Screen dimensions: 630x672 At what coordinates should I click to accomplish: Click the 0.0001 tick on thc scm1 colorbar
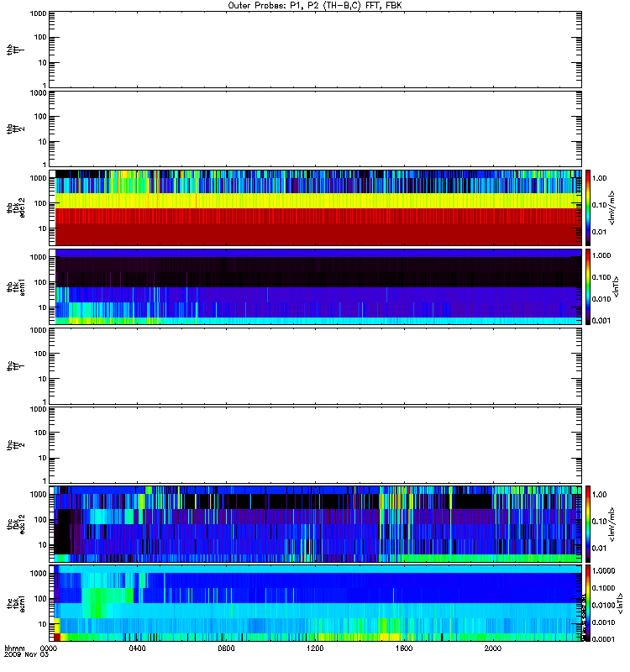(x=603, y=639)
